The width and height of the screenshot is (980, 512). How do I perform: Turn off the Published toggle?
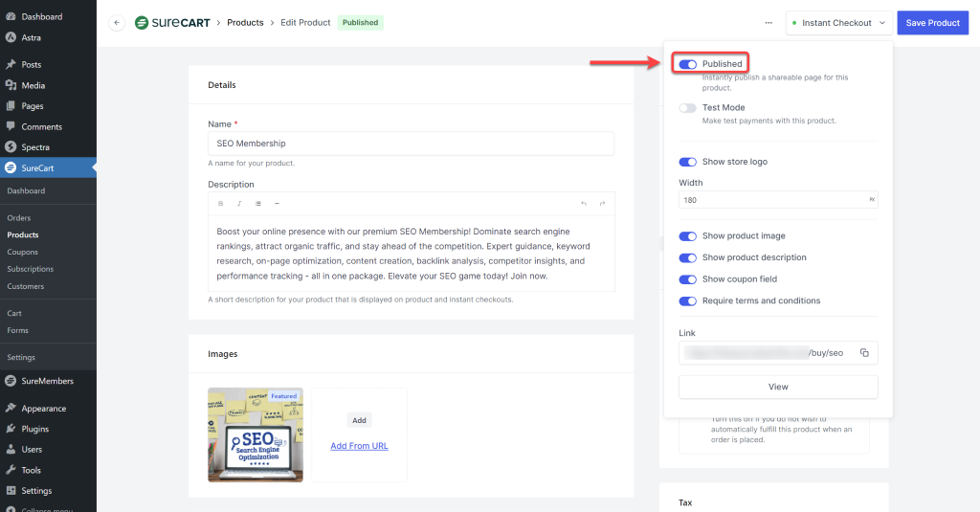pyautogui.click(x=687, y=64)
